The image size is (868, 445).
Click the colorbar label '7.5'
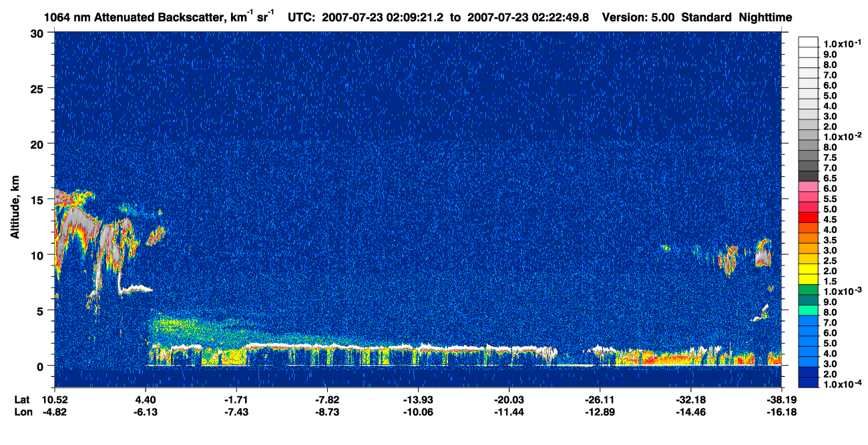(x=829, y=157)
